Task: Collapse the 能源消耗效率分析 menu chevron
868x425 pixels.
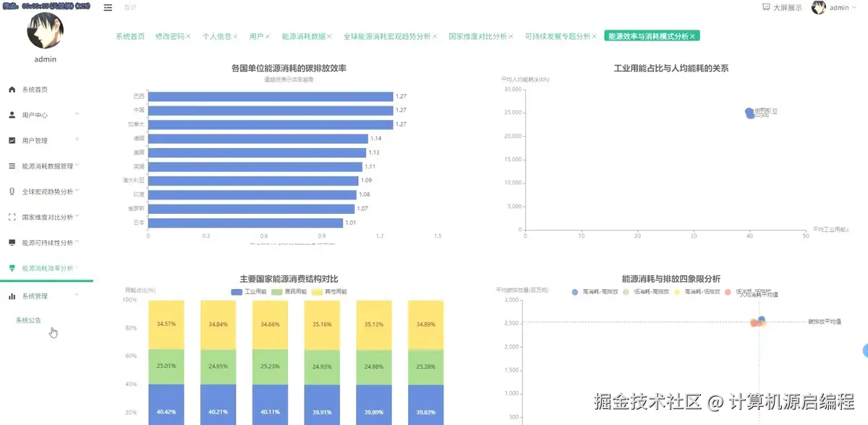Action: coord(77,267)
